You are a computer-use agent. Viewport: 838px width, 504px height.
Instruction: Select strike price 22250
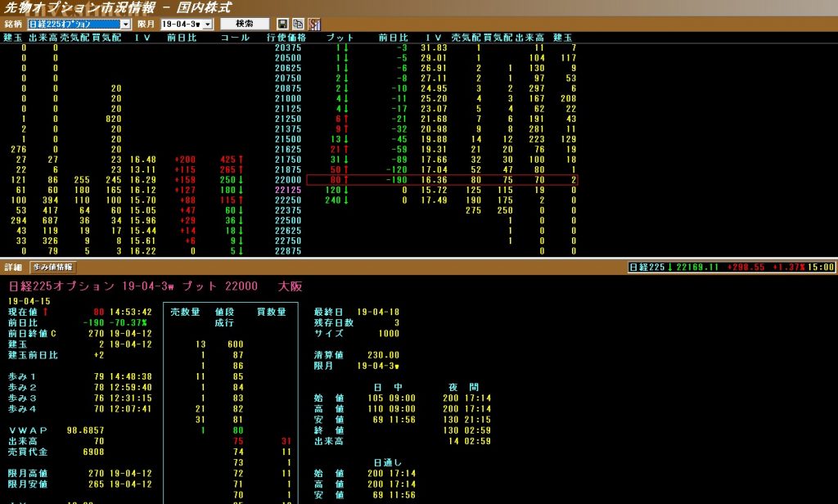(288, 200)
